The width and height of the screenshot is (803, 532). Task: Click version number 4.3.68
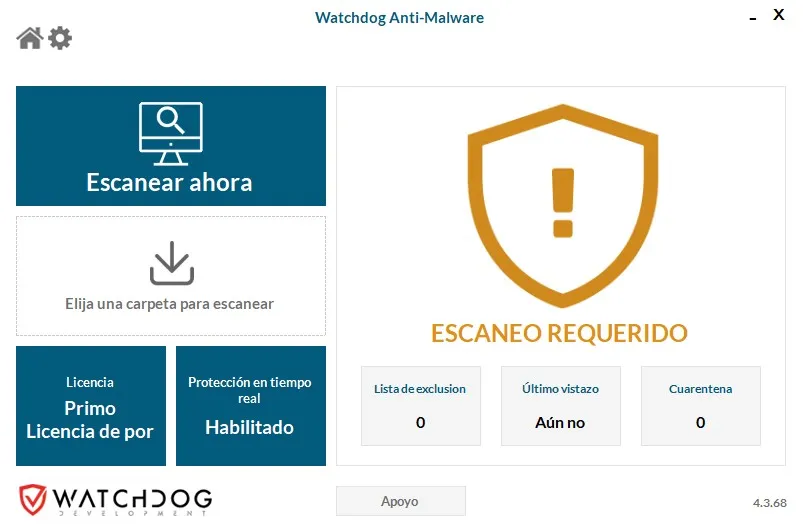click(769, 503)
